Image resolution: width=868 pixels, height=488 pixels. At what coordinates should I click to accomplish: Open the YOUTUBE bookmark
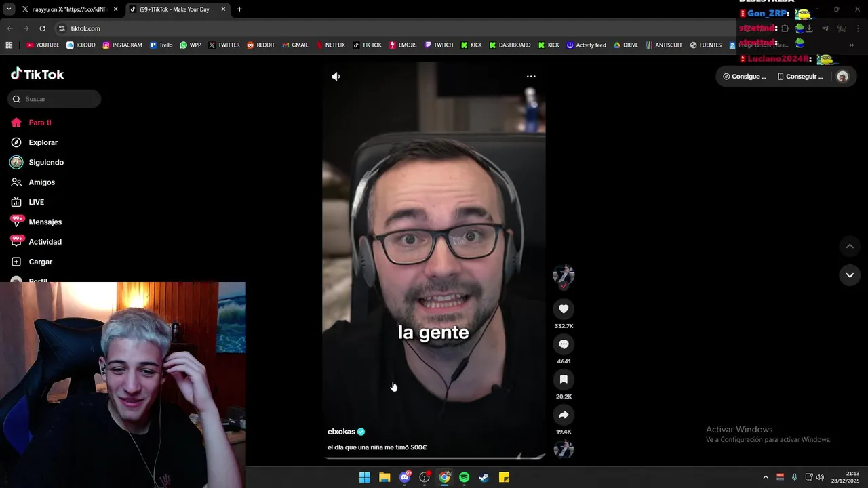tap(43, 45)
